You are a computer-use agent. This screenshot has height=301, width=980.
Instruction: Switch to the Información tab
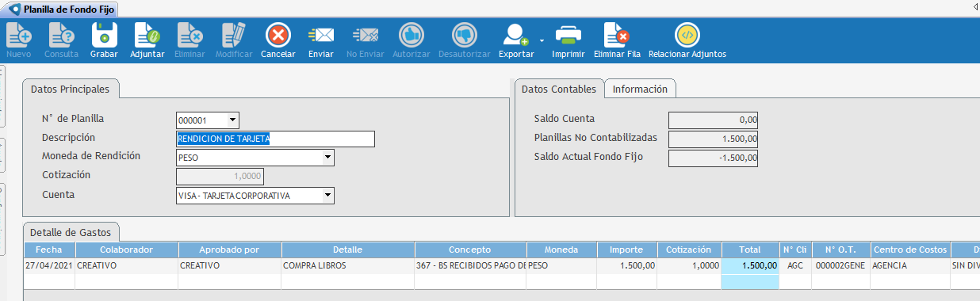pos(640,90)
